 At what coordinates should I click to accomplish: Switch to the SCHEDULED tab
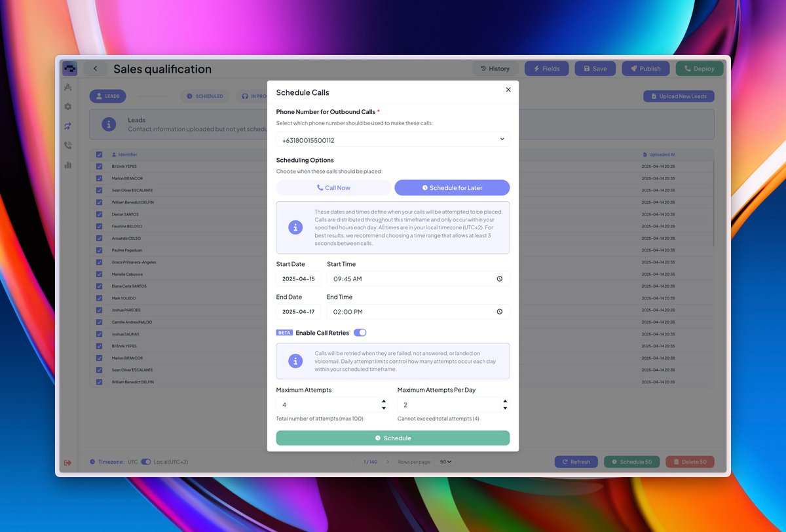pos(205,96)
